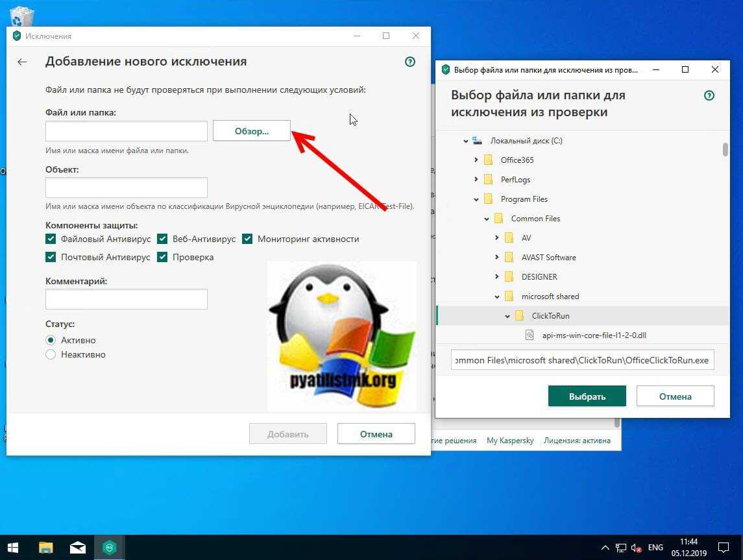The image size is (743, 560).
Task: Select the ClickToRun folder in tree
Action: coord(550,316)
